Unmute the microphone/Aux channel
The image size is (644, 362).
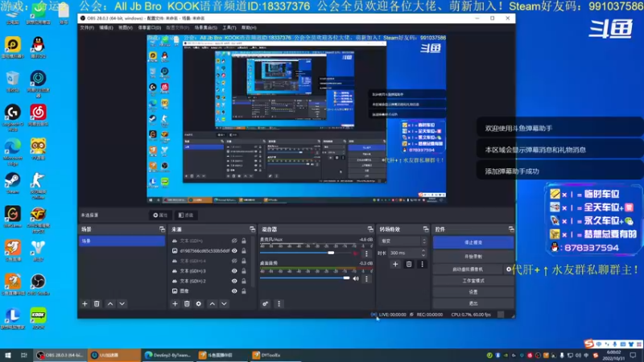point(356,253)
